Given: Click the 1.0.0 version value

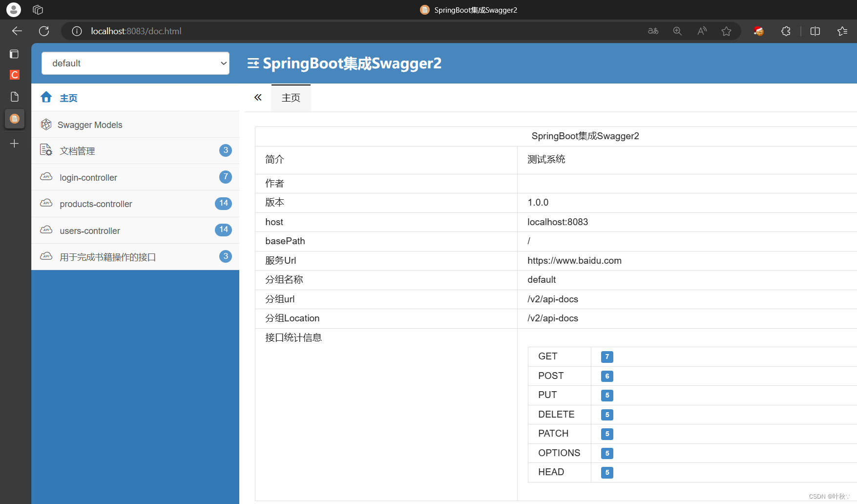Looking at the screenshot, I should 538,202.
